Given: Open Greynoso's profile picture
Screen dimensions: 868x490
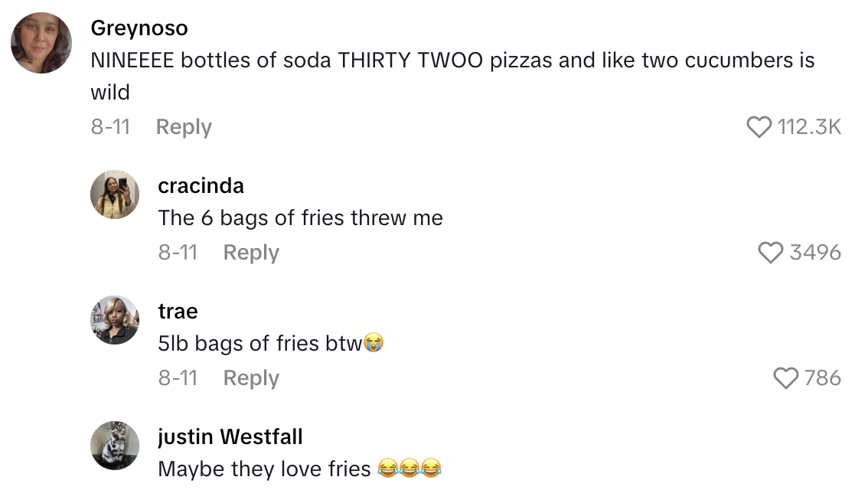Looking at the screenshot, I should coord(41,41).
